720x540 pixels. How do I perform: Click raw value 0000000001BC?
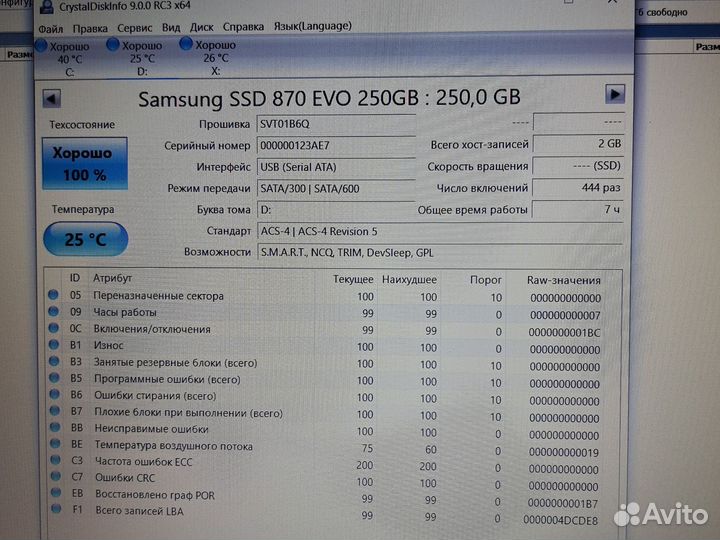564,332
